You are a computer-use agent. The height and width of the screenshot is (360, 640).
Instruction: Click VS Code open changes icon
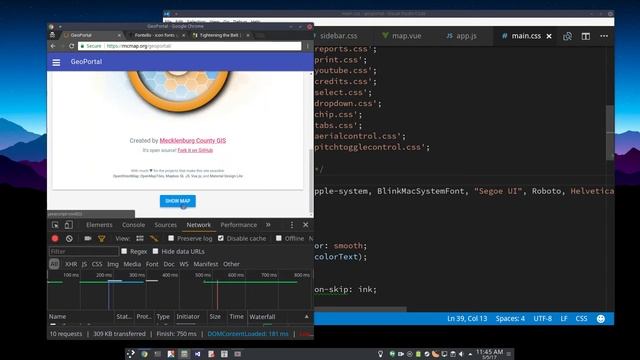(x=567, y=36)
